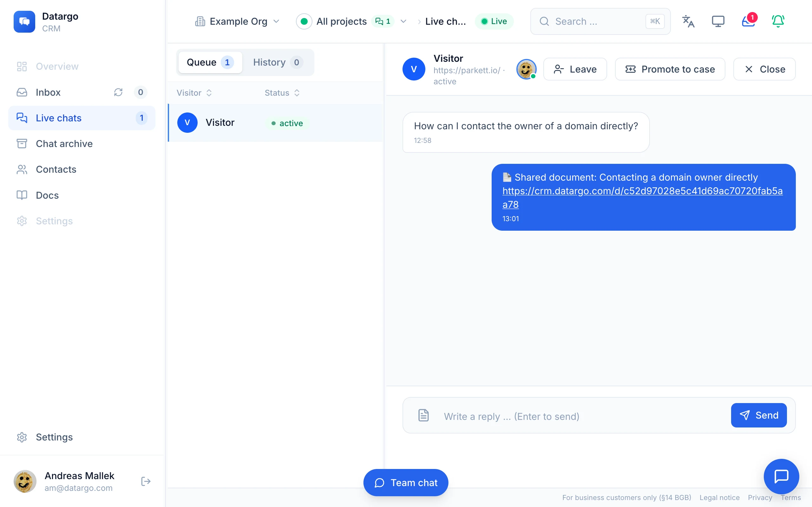
Task: Click the green notification bell icon
Action: 778,21
